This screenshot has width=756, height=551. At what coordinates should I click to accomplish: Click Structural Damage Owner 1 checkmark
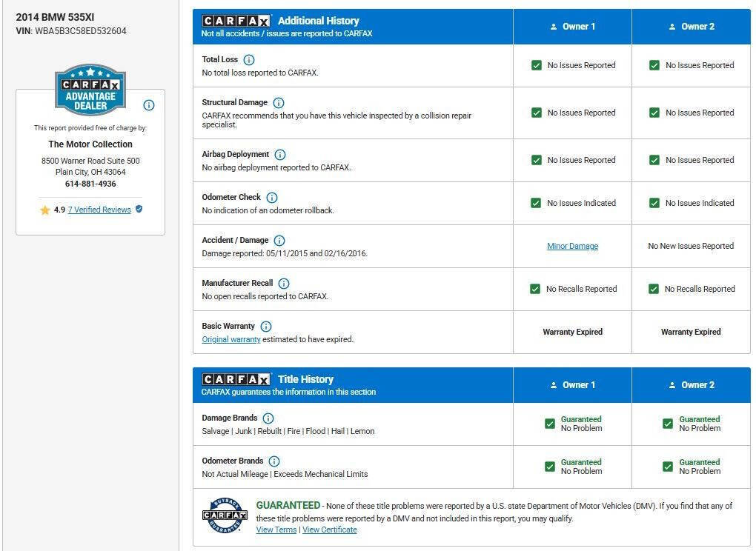tap(536, 113)
